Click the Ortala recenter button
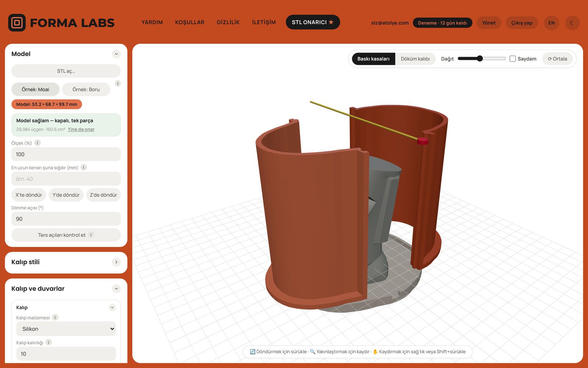The image size is (588, 368). (557, 59)
